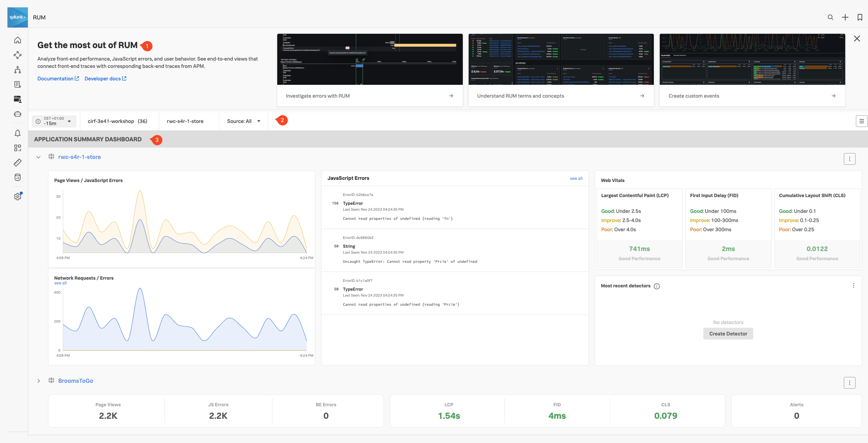Open the Source: All dropdown
Viewport: 868px width, 443px height.
pos(243,121)
